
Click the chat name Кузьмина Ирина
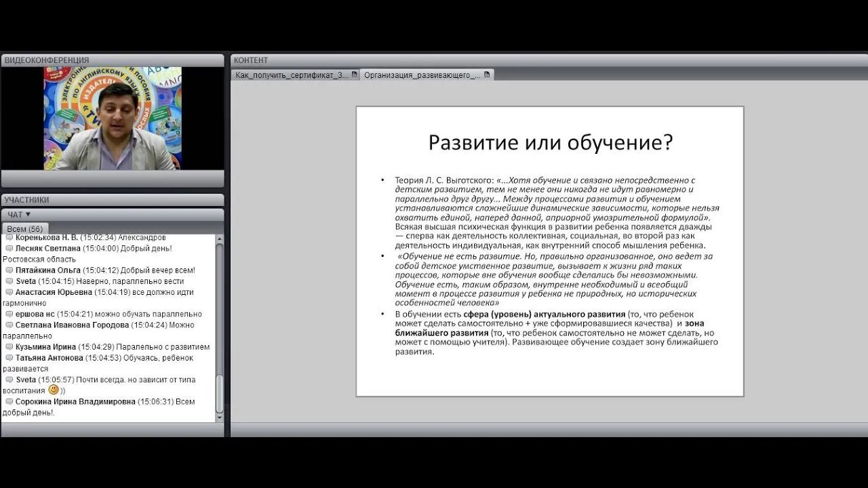(x=46, y=346)
